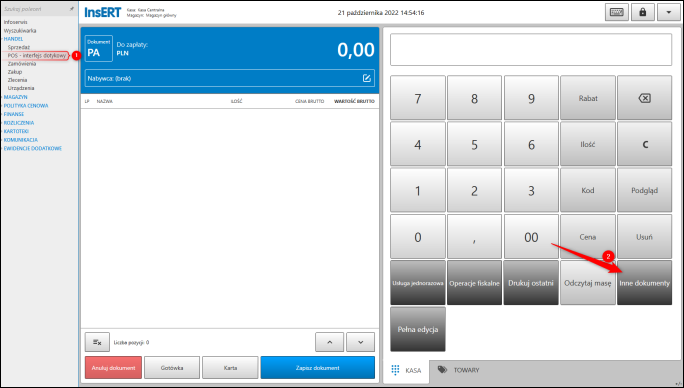Viewport: 684px width, 388px height.
Task: Click the keypad entry input field
Action: coord(531,50)
